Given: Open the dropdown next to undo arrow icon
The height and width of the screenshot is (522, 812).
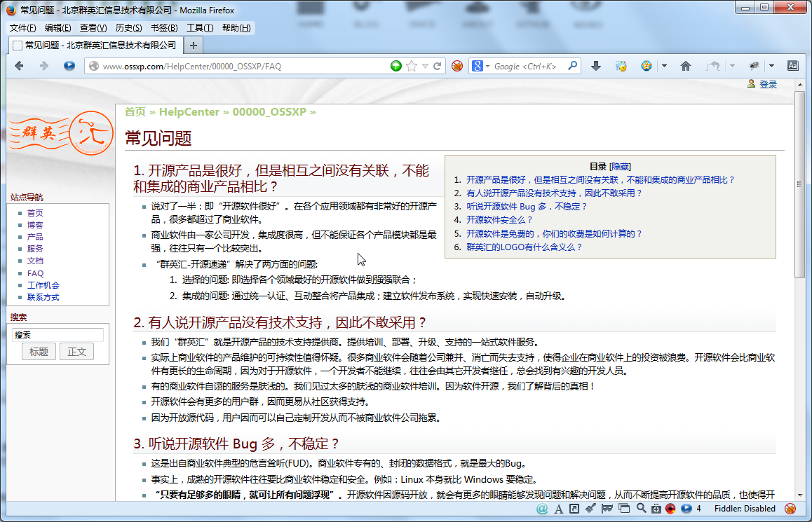Looking at the screenshot, I should [x=732, y=67].
